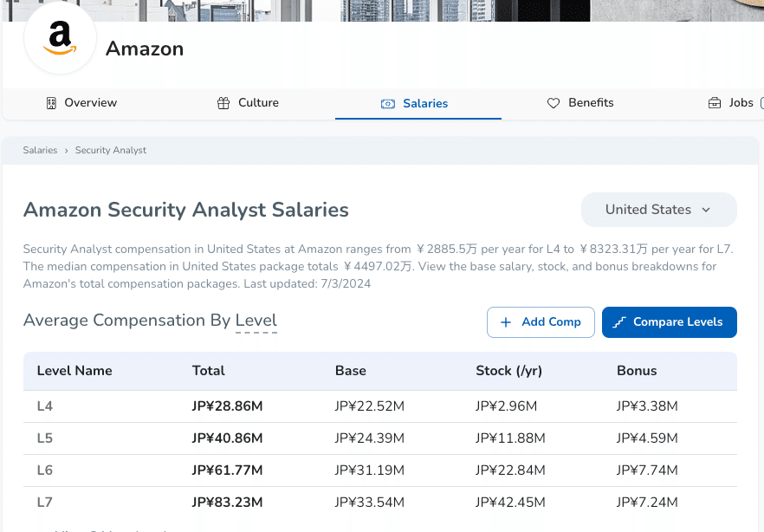Screen dimensions: 764x532
Task: Open the Culture tab
Action: 258,103
